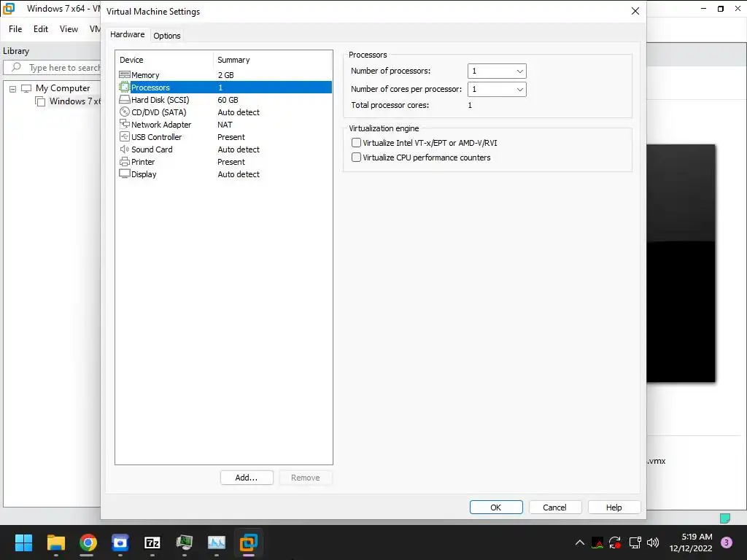Screen dimensions: 747x560
Task: Open the volume control in system tray
Action: (x=653, y=542)
